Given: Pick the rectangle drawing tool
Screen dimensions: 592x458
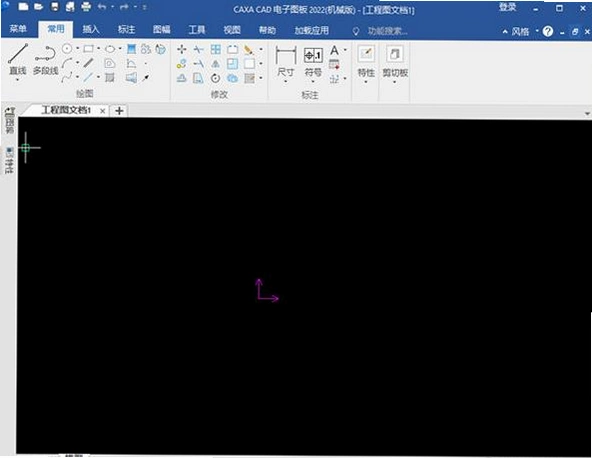Looking at the screenshot, I should [89, 49].
